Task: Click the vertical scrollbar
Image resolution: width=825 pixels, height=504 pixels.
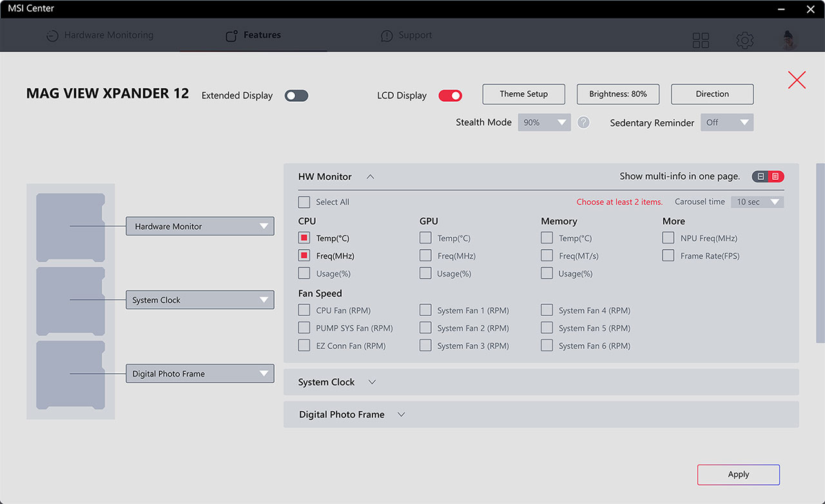Action: pos(820,253)
